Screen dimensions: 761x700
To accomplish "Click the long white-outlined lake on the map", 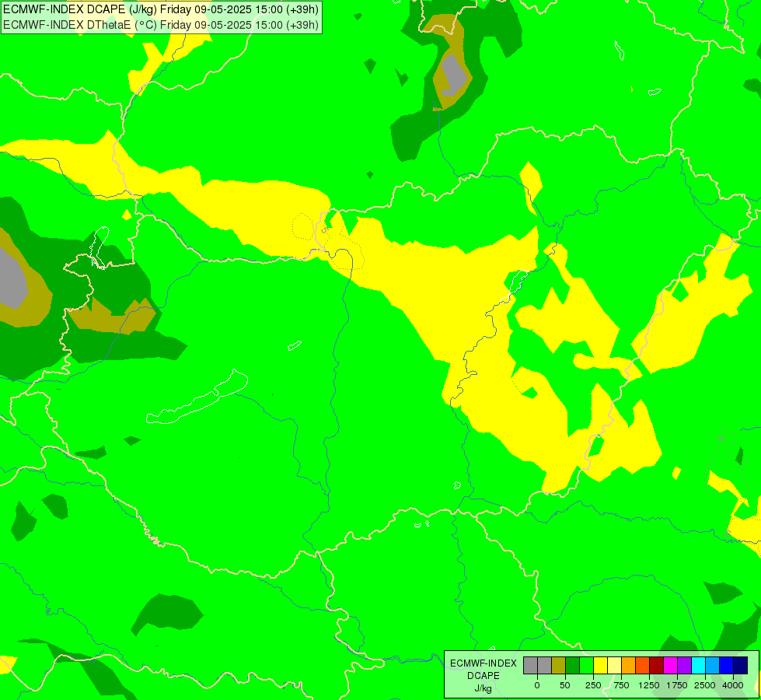I will coord(197,397).
